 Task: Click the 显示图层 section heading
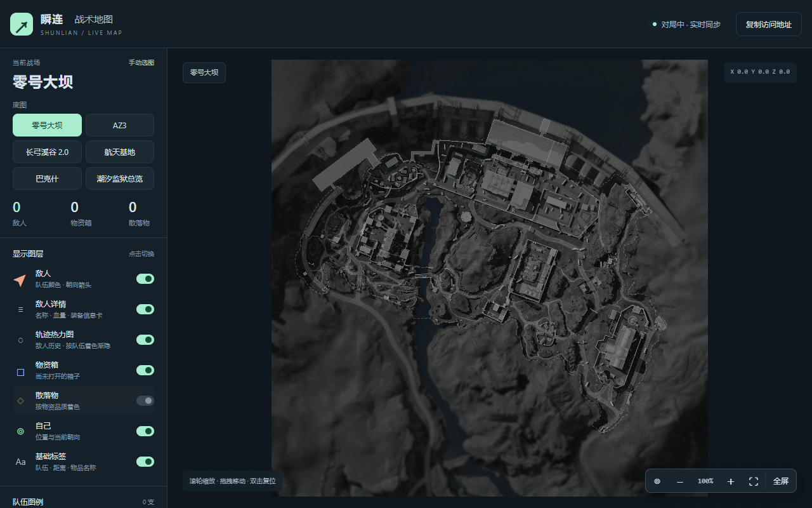[28, 254]
